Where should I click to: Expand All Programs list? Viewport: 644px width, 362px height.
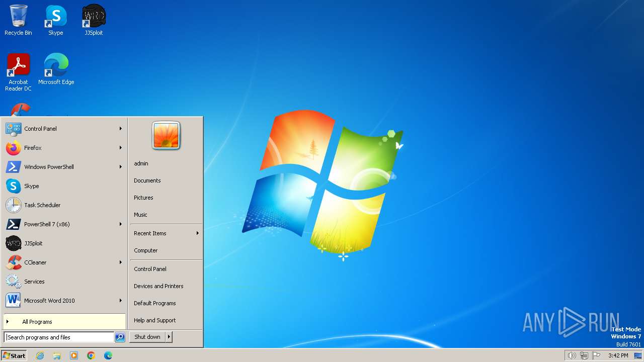click(x=64, y=322)
